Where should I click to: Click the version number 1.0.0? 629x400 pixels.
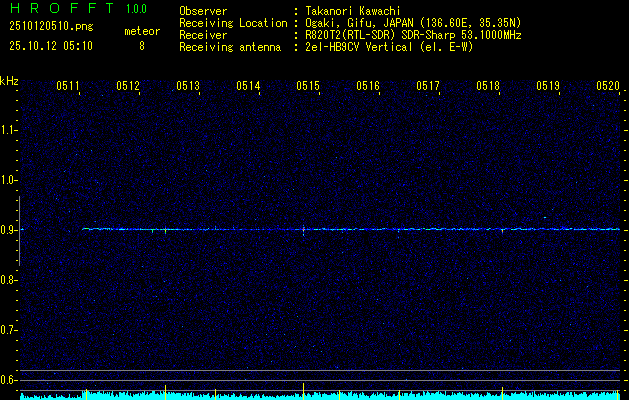(136, 9)
